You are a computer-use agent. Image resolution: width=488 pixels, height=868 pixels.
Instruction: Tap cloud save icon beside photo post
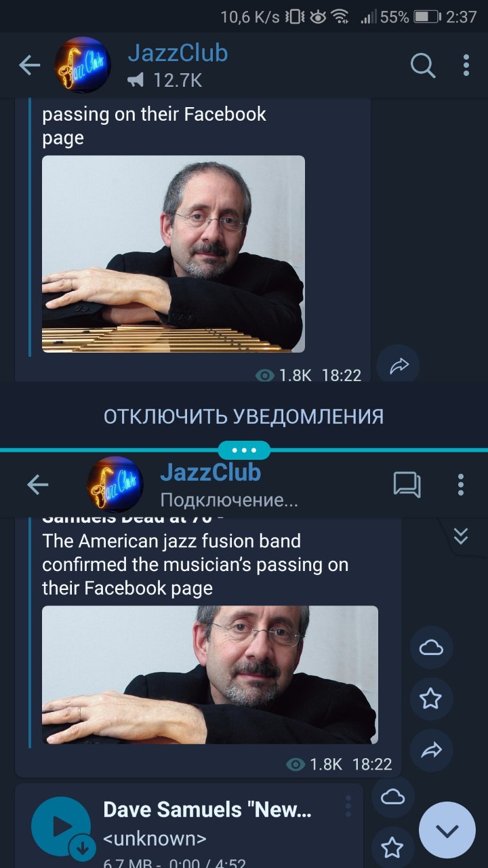[x=431, y=648]
